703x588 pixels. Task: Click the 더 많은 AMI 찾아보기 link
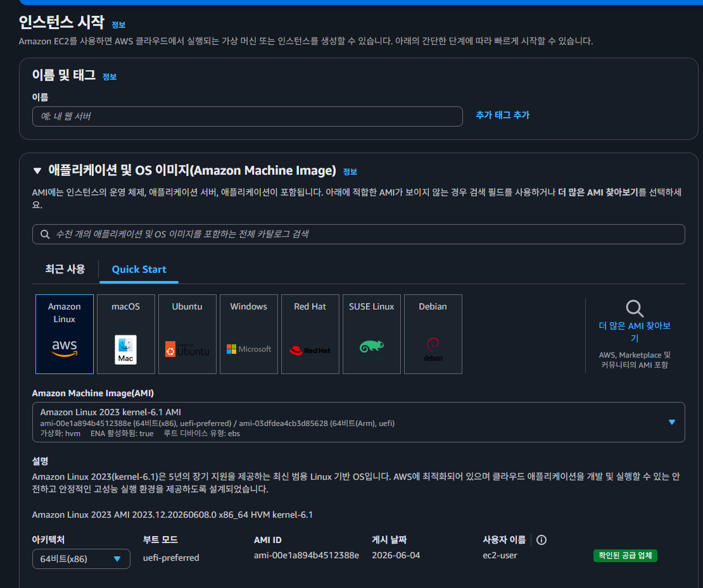click(635, 332)
